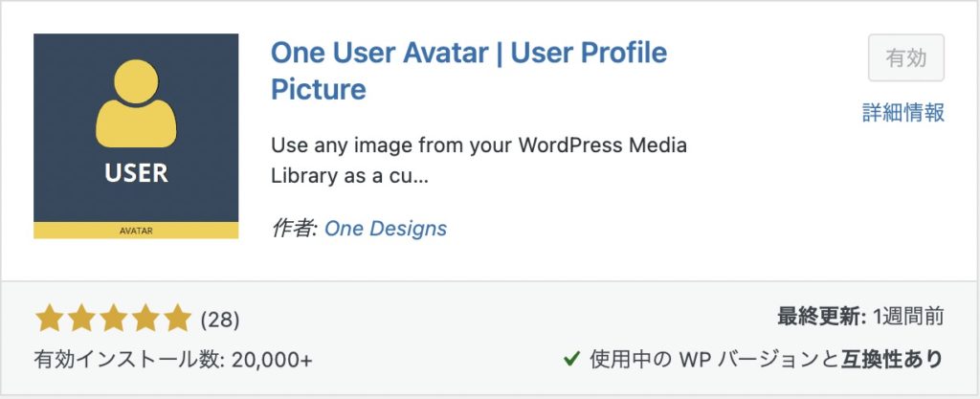Viewport: 980px width, 399px height.
Task: Click the 最終更新 1週間前 text
Action: pos(860,319)
